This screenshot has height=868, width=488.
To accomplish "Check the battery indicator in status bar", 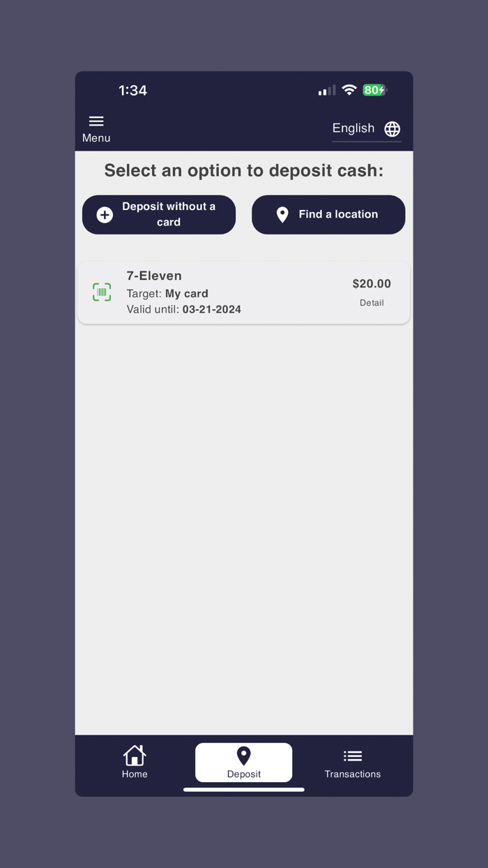I will pyautogui.click(x=374, y=90).
